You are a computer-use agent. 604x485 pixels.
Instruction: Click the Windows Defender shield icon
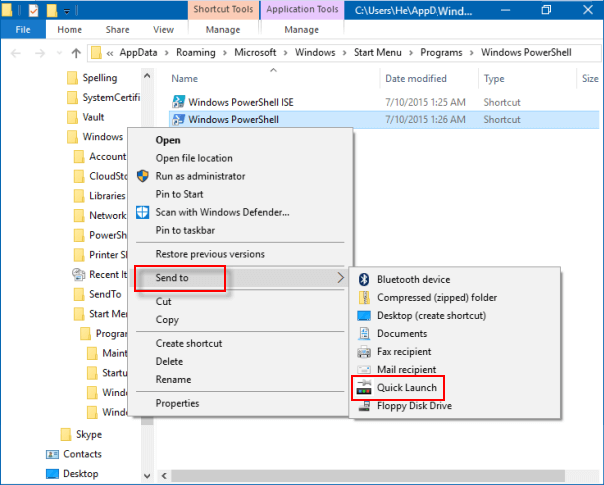pyautogui.click(x=143, y=212)
